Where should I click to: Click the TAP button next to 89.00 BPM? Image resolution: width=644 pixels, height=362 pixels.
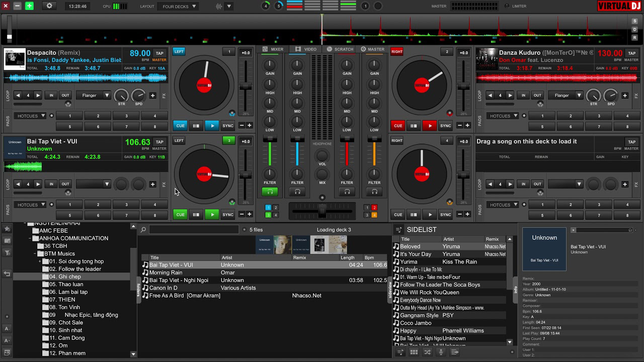click(159, 53)
